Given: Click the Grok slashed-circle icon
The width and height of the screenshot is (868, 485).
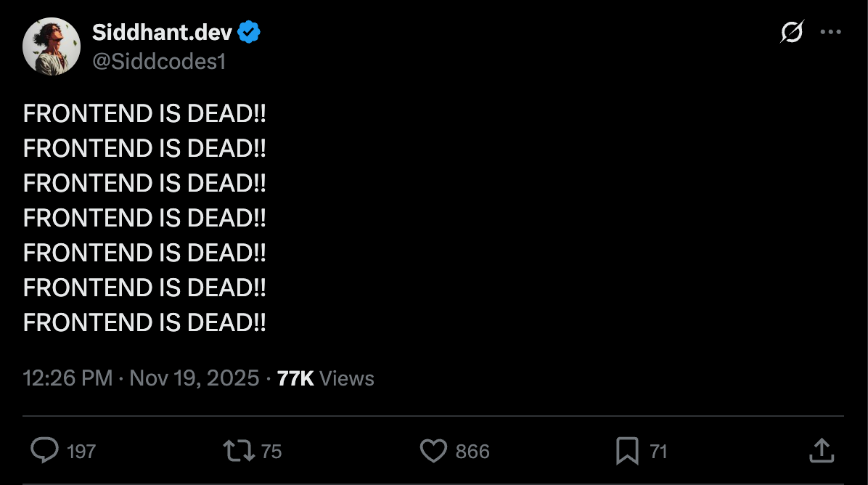Looking at the screenshot, I should tap(792, 32).
